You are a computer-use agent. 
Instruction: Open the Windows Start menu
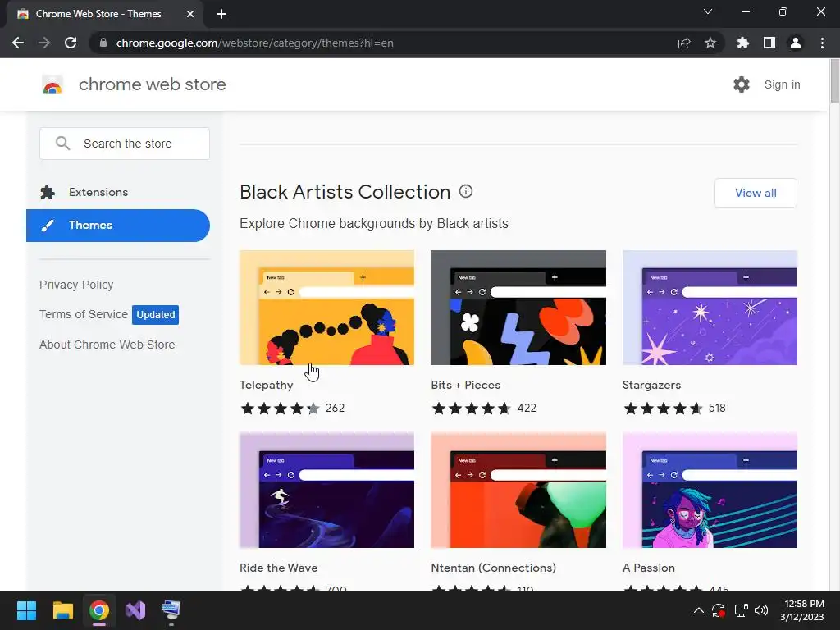point(26,610)
